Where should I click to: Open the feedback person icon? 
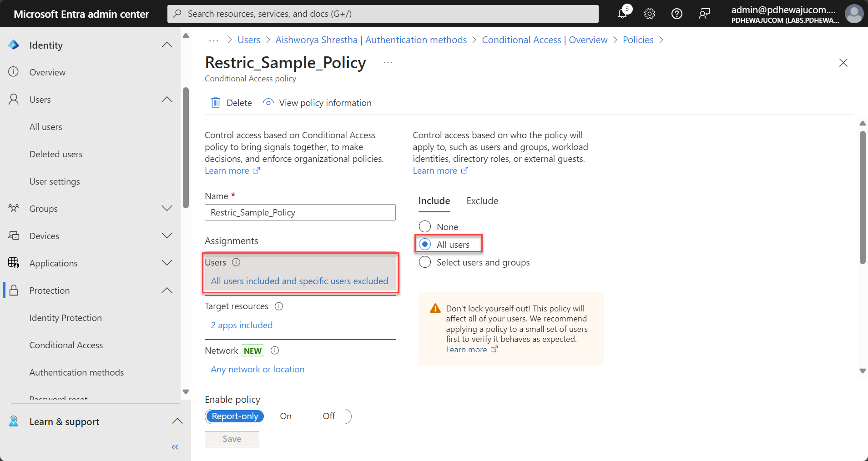704,14
